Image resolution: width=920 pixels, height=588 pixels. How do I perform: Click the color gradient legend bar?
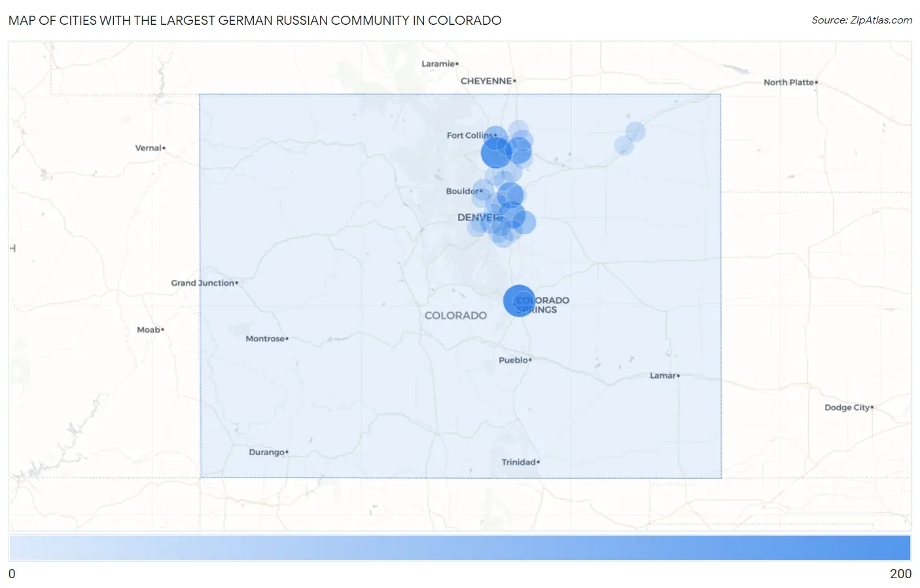coord(460,547)
